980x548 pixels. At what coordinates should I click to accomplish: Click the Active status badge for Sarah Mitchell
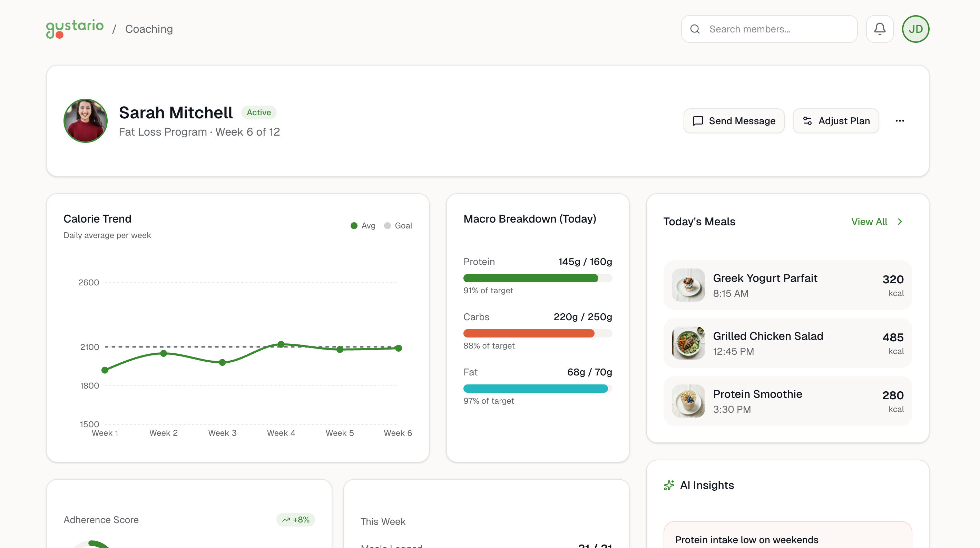(259, 112)
